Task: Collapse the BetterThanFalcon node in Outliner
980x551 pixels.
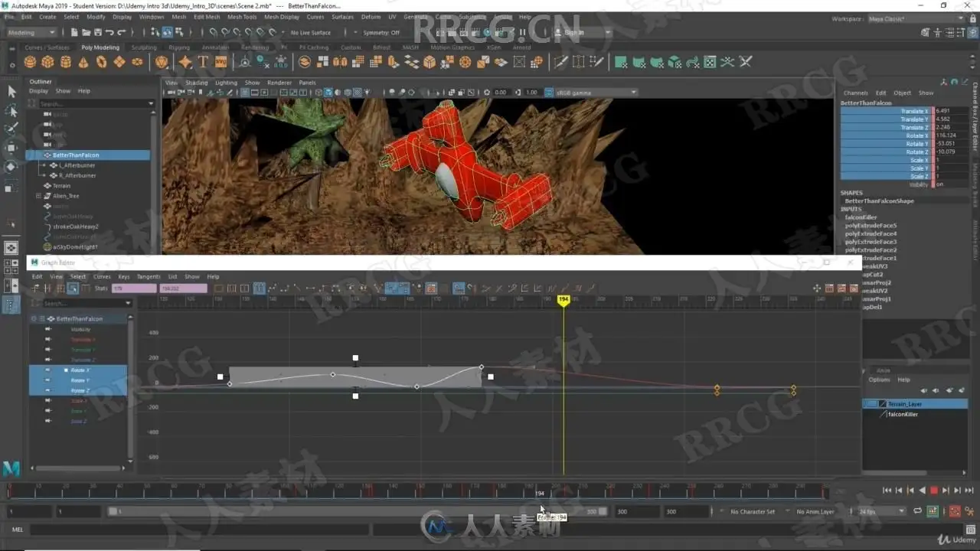Action: click(38, 155)
